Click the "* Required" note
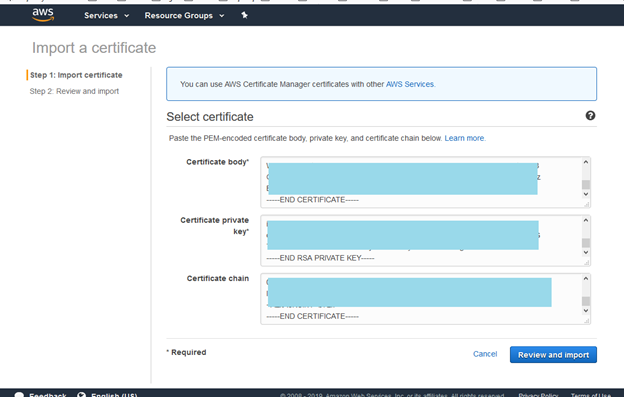 (x=186, y=352)
